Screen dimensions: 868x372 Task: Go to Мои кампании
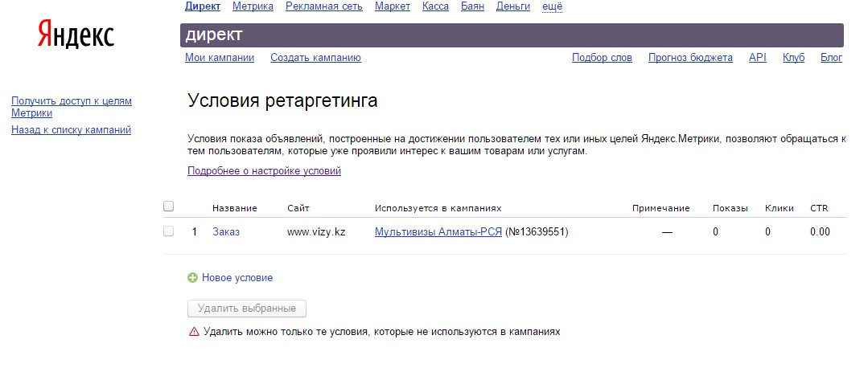click(x=220, y=58)
